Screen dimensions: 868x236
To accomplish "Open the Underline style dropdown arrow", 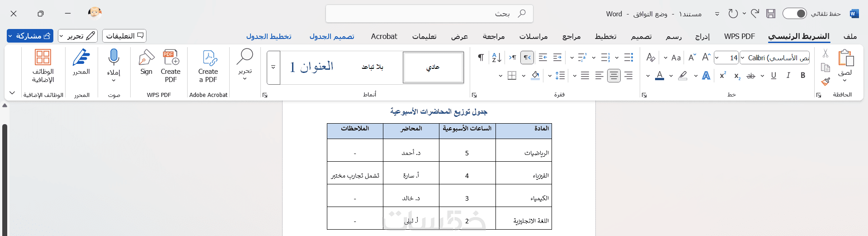I will point(762,76).
